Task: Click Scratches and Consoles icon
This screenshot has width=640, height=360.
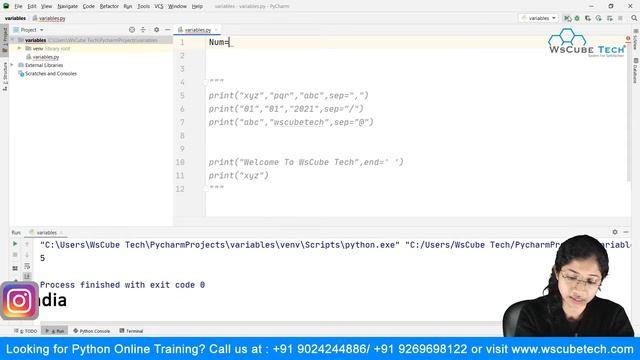Action: click(x=21, y=74)
